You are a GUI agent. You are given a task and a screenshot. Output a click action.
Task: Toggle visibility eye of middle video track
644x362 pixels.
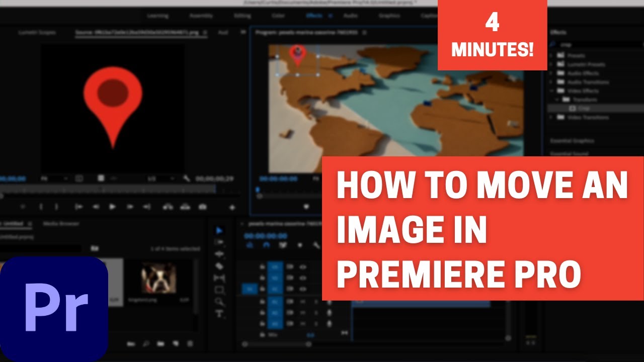[303, 278]
